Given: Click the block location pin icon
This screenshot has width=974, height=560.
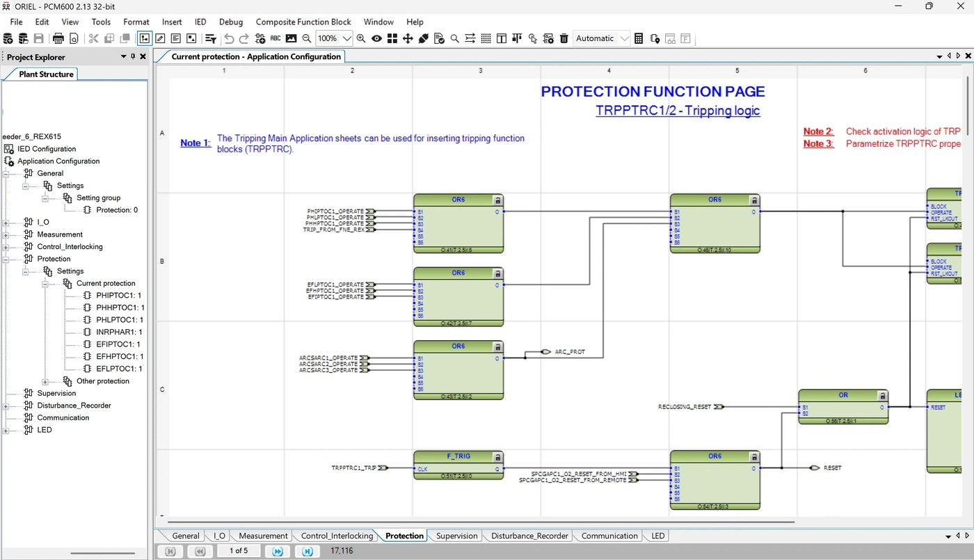Looking at the screenshot, I should (654, 38).
